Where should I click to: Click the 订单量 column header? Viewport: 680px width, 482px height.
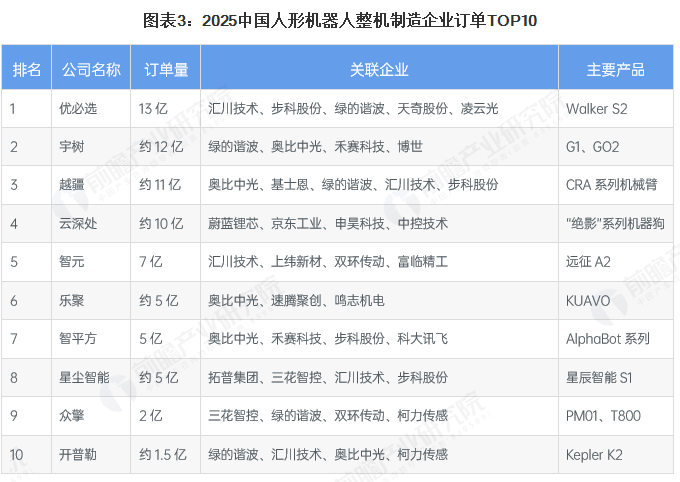pyautogui.click(x=166, y=69)
